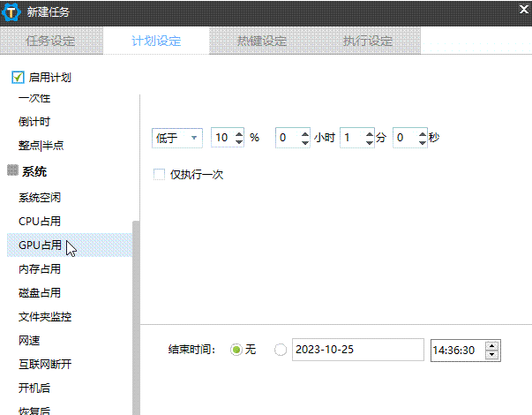
Task: Go to the 执行设定 tab
Action: (x=368, y=41)
